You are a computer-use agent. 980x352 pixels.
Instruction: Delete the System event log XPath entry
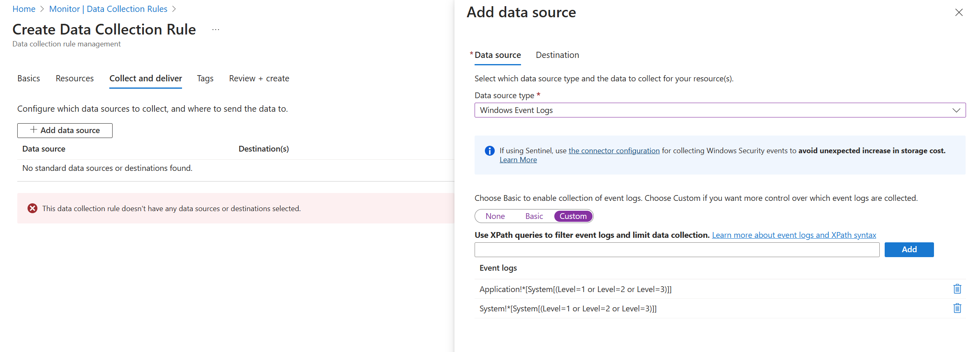click(x=957, y=308)
